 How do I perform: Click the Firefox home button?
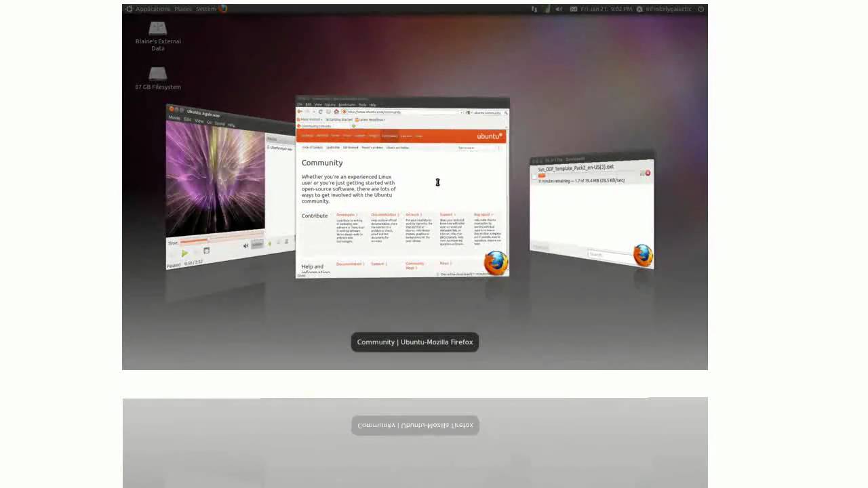pos(336,112)
